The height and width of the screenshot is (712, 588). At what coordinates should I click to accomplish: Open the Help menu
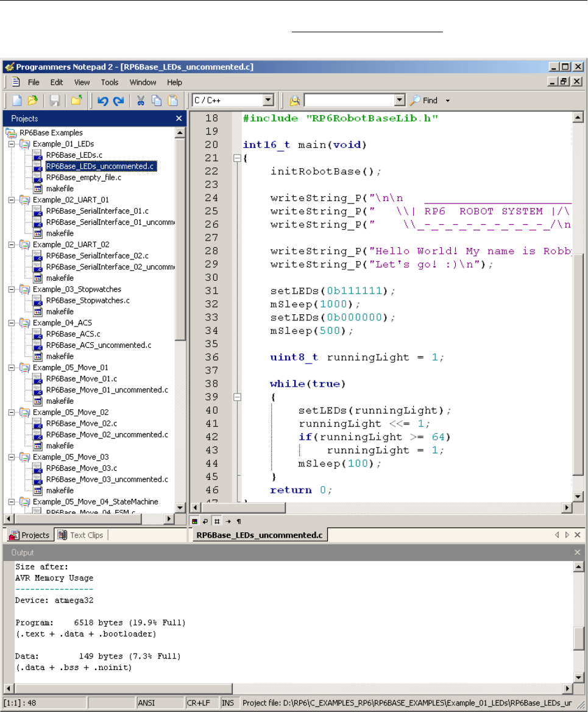174,82
